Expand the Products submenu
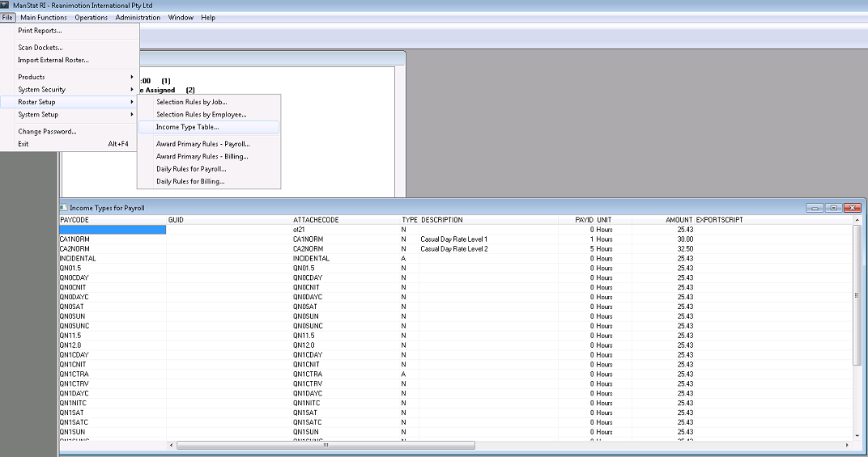The image size is (868, 457). click(x=70, y=77)
